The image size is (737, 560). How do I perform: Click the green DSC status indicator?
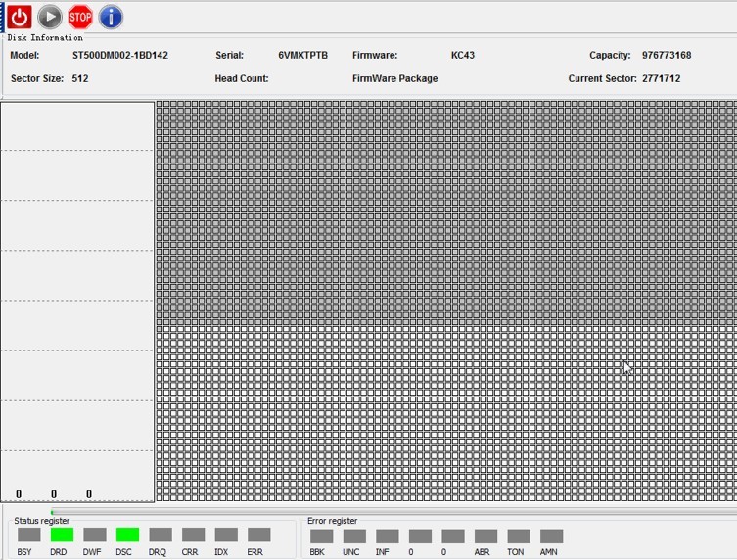tap(127, 535)
